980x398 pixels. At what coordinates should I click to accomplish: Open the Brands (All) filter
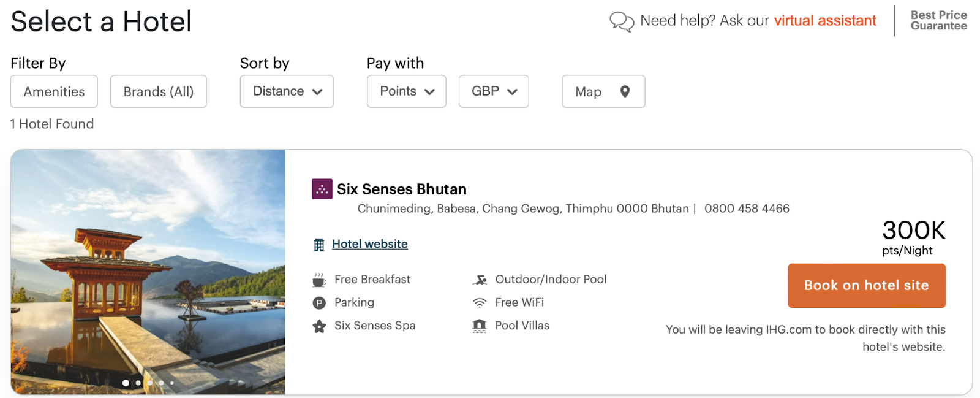pos(158,91)
